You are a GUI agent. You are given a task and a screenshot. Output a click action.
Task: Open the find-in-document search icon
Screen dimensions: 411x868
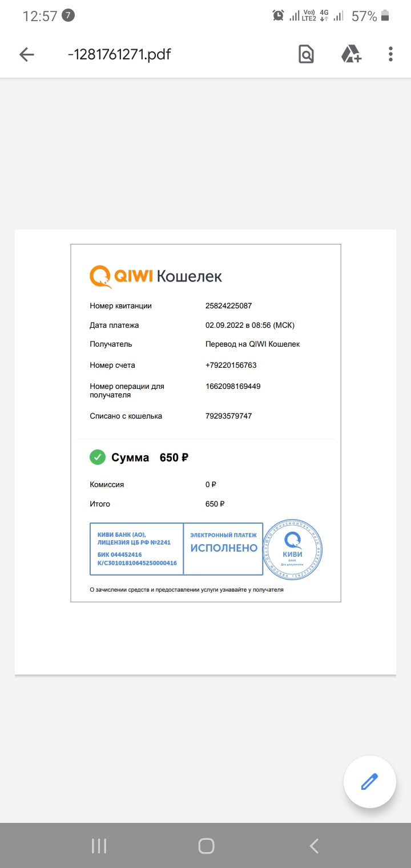point(307,54)
